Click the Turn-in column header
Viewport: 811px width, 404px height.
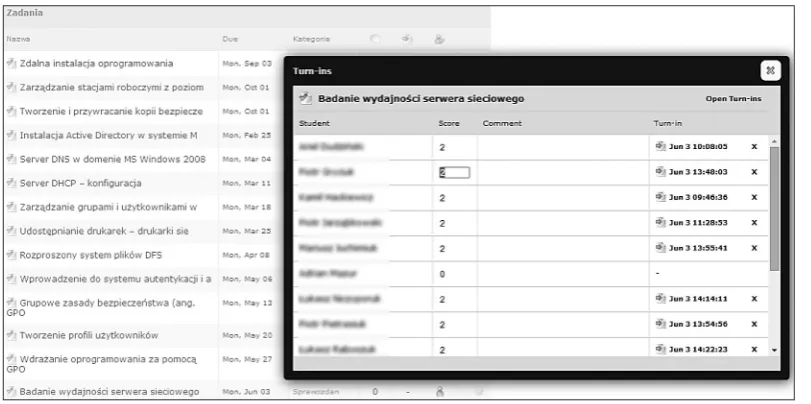(x=668, y=123)
